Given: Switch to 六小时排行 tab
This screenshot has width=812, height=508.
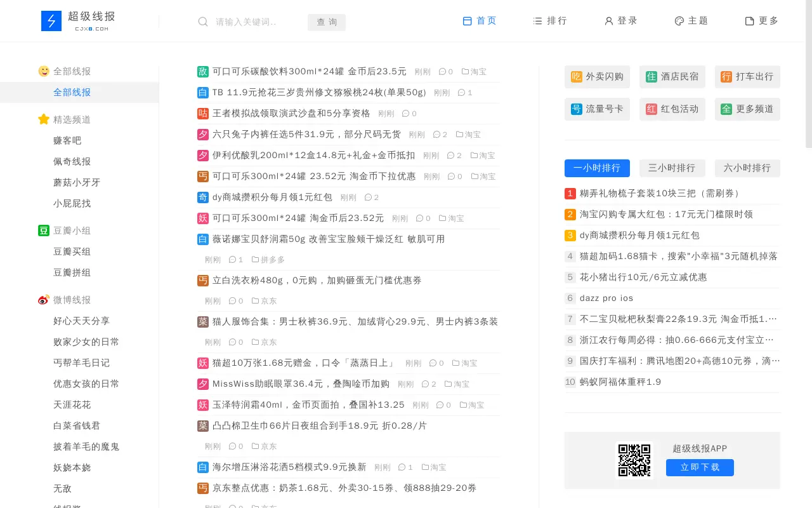Looking at the screenshot, I should [x=747, y=168].
